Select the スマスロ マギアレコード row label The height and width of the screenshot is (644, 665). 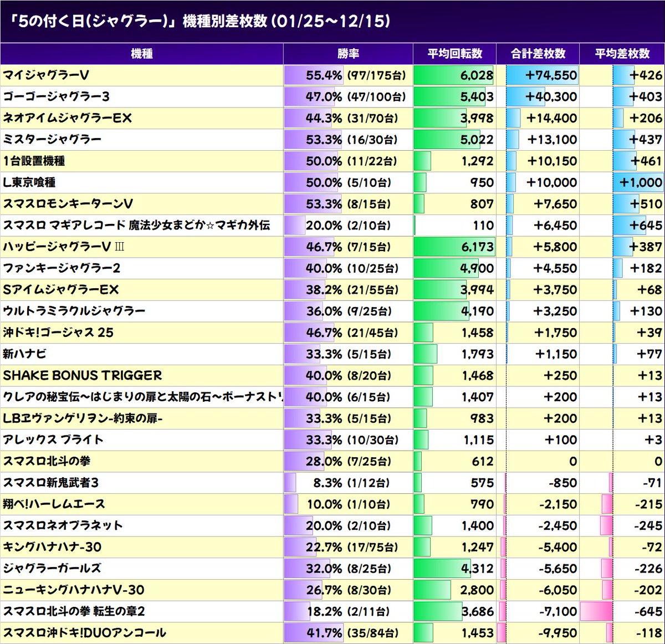[x=136, y=225]
